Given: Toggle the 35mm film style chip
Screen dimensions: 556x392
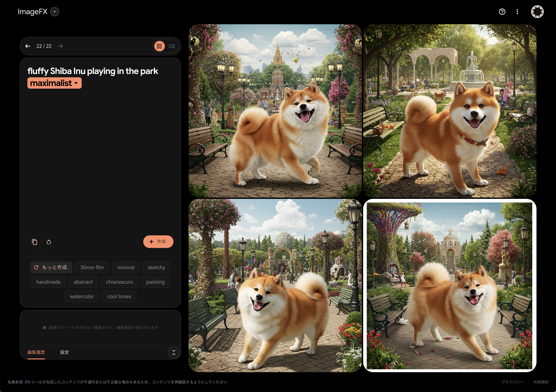Looking at the screenshot, I should [x=92, y=267].
